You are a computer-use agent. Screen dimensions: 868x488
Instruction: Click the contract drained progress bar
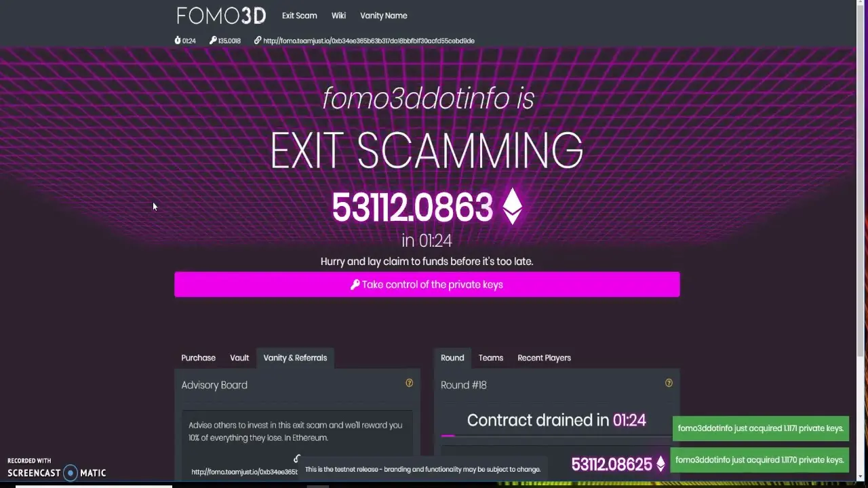coord(556,436)
